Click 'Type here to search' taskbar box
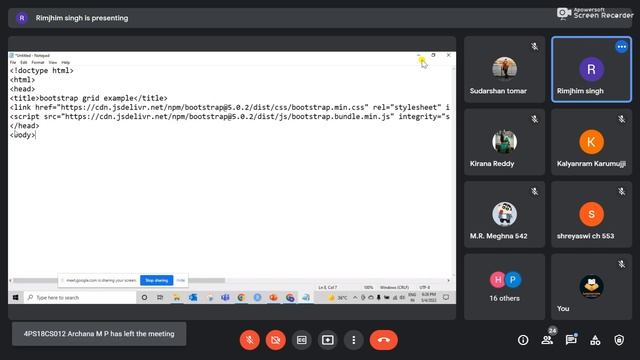Image resolution: width=640 pixels, height=360 pixels. [x=80, y=298]
